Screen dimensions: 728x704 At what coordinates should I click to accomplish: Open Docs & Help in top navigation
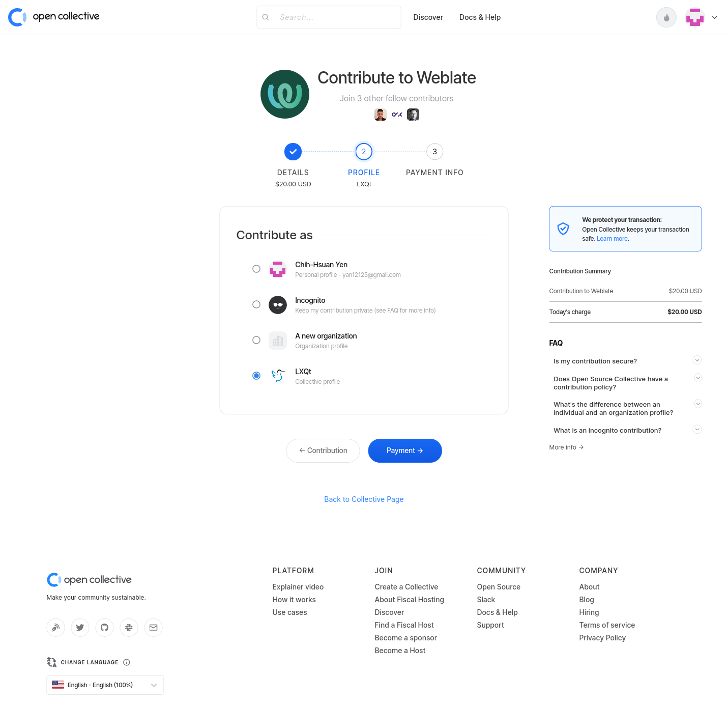click(480, 17)
